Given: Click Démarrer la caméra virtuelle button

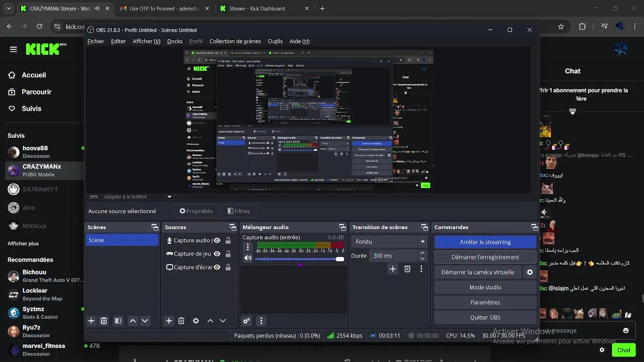Looking at the screenshot, I should pos(478,272).
